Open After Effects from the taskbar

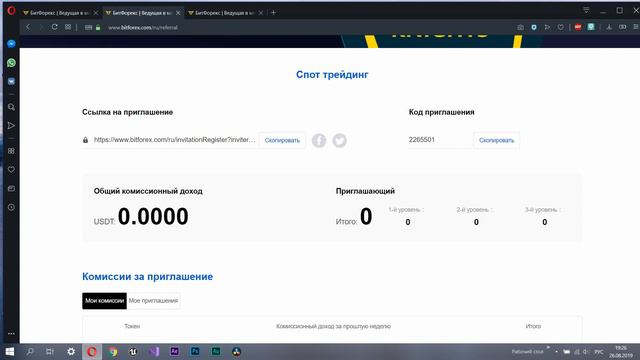(x=175, y=351)
